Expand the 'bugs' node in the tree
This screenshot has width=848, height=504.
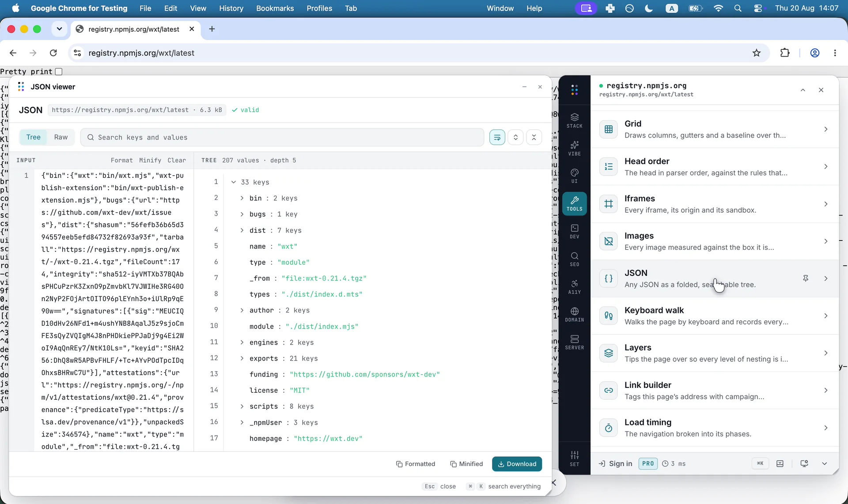pyautogui.click(x=242, y=214)
